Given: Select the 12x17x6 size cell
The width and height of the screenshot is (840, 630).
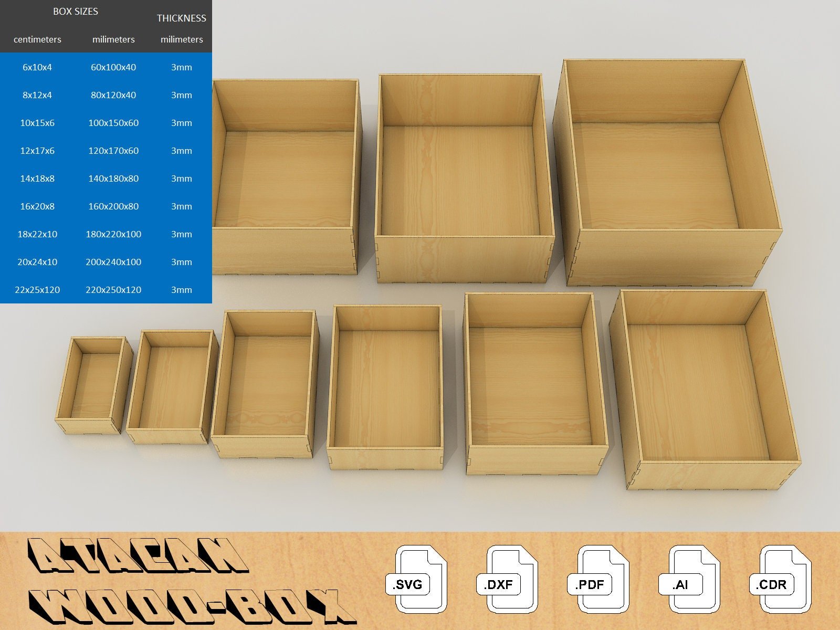Looking at the screenshot, I should [37, 151].
